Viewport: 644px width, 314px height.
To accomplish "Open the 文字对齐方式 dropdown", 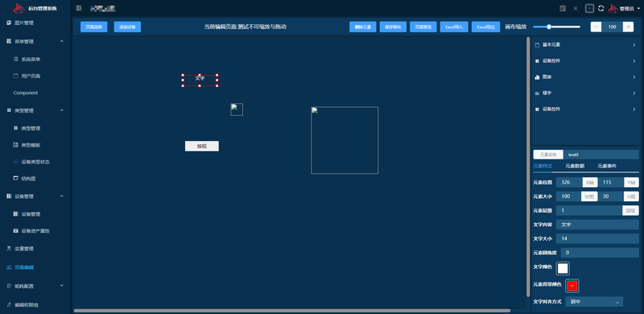I will [594, 302].
